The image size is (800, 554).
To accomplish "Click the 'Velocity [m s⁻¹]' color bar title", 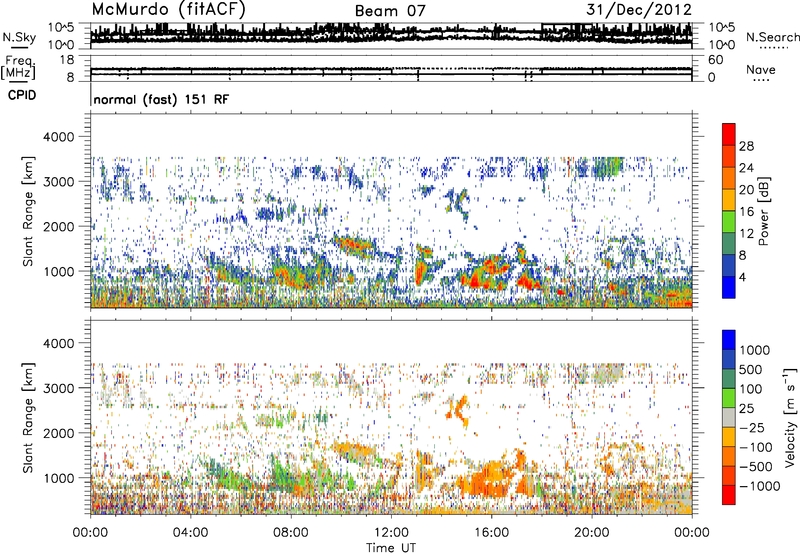I will pos(790,417).
